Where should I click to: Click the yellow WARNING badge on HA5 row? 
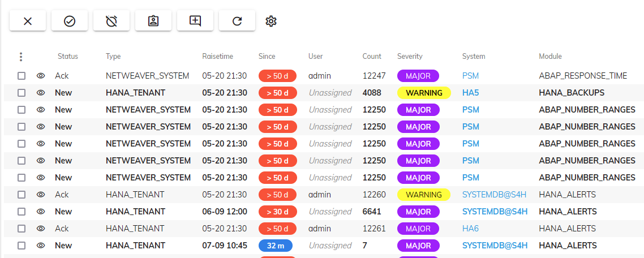(x=424, y=93)
